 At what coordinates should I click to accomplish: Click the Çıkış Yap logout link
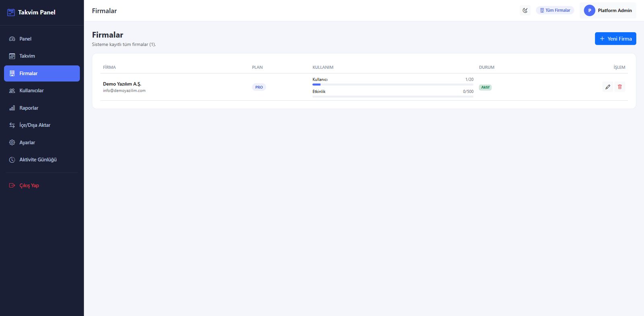point(42,186)
